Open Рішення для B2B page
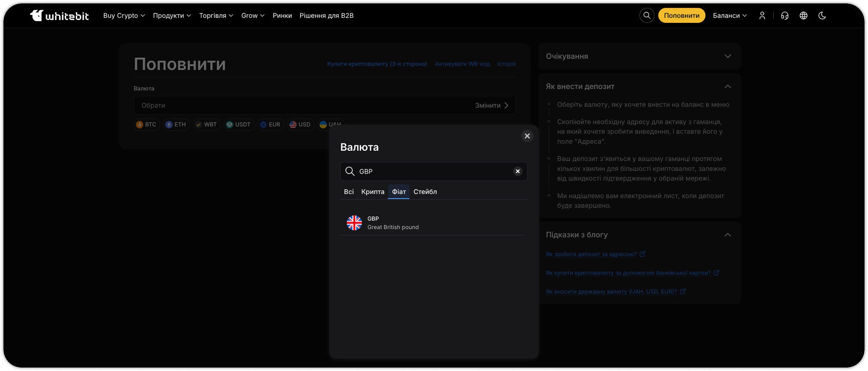Screen dimensions: 868x371 (326, 16)
